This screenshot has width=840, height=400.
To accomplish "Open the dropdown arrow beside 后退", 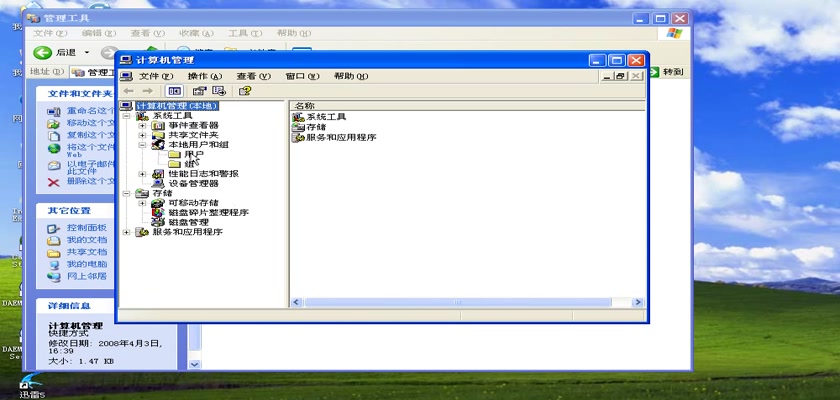I will (x=87, y=52).
